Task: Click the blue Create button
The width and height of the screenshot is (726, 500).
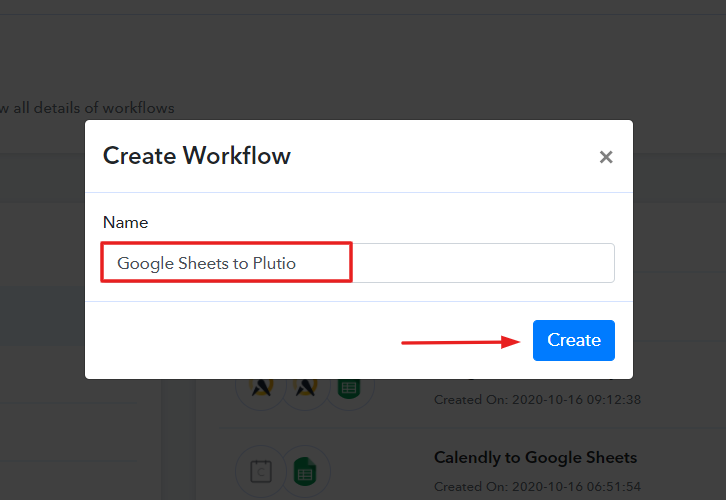Action: 574,340
